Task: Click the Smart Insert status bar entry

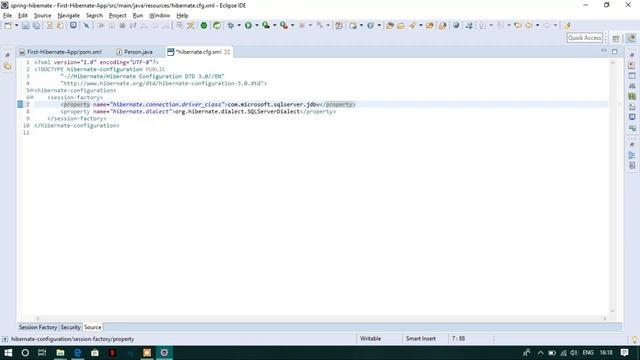Action: [421, 339]
